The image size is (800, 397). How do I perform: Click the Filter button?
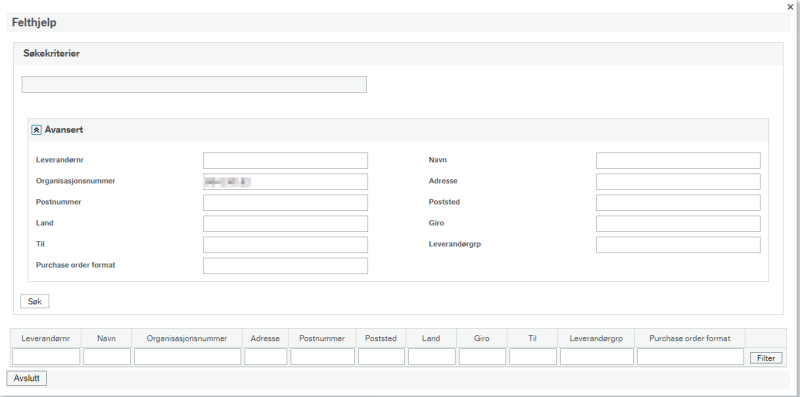[x=766, y=358]
